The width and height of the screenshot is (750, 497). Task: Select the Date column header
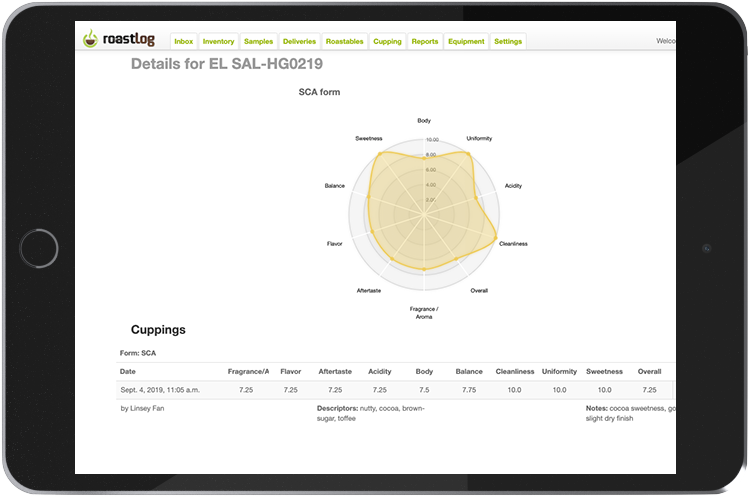pos(128,371)
